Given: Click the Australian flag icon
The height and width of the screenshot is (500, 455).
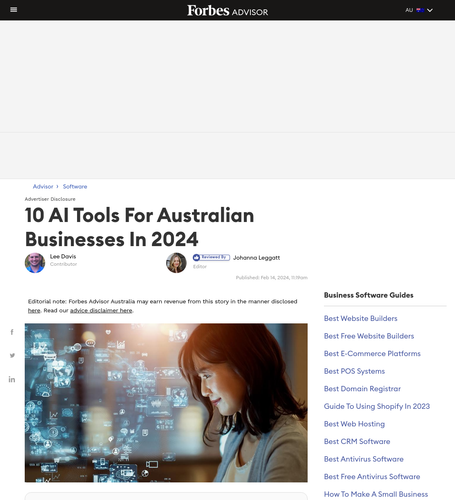Looking at the screenshot, I should 420,10.
